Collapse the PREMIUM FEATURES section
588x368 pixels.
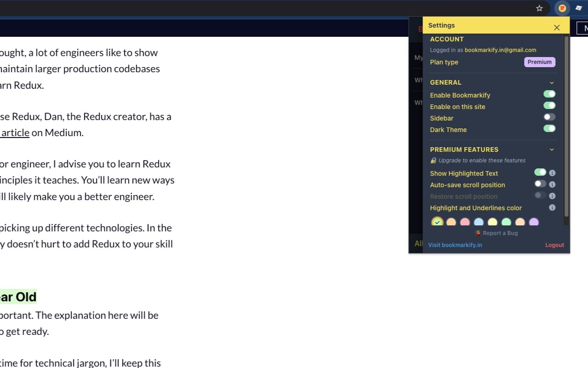[552, 149]
